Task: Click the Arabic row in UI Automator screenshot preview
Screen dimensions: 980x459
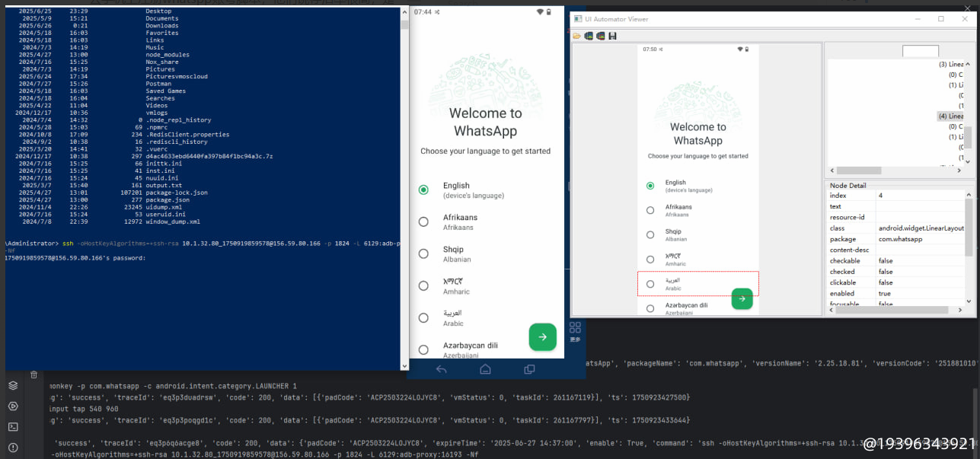Action: pos(698,283)
